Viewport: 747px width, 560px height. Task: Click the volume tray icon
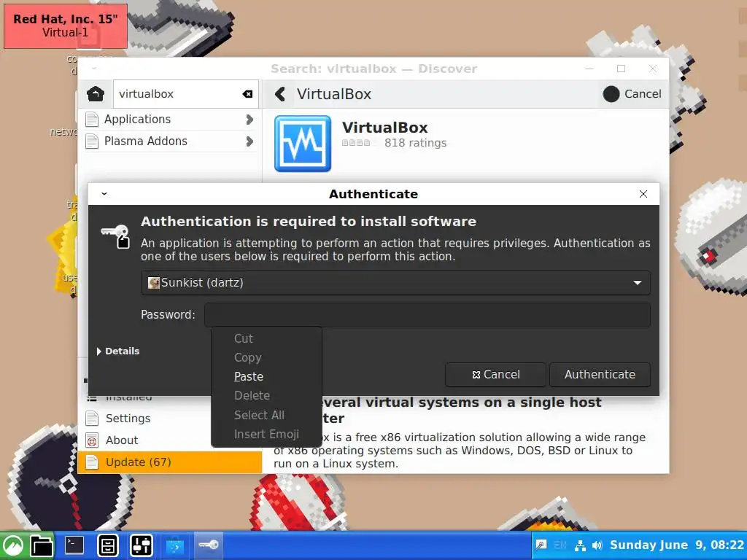pyautogui.click(x=597, y=545)
